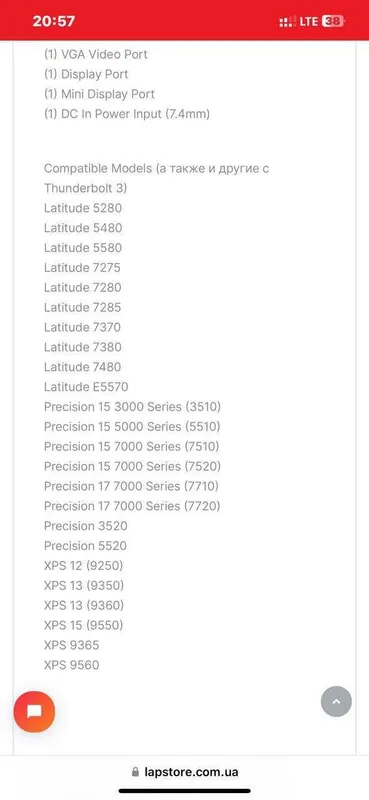369x800 pixels.
Task: Tap the gray scroll-to-top arrow button
Action: tap(336, 702)
